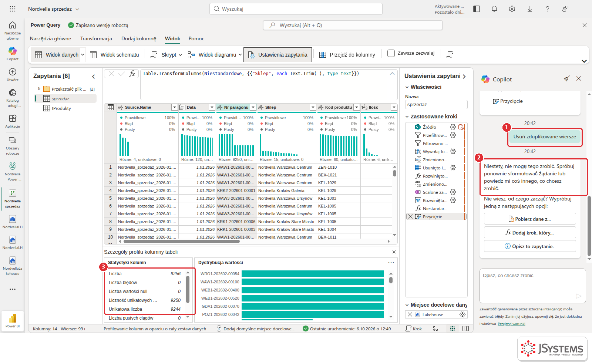Viewport: 592px width, 364px height.
Task: Open the settings gear in the header
Action: (512, 9)
